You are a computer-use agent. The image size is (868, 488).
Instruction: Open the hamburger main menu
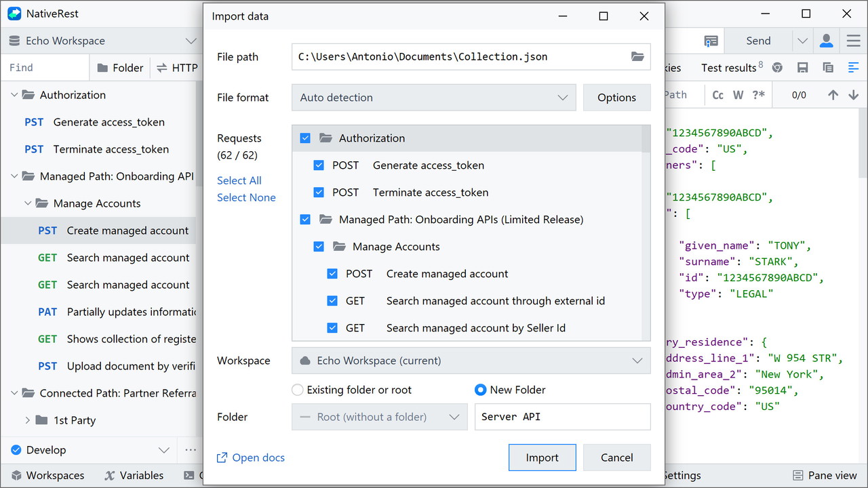(853, 41)
